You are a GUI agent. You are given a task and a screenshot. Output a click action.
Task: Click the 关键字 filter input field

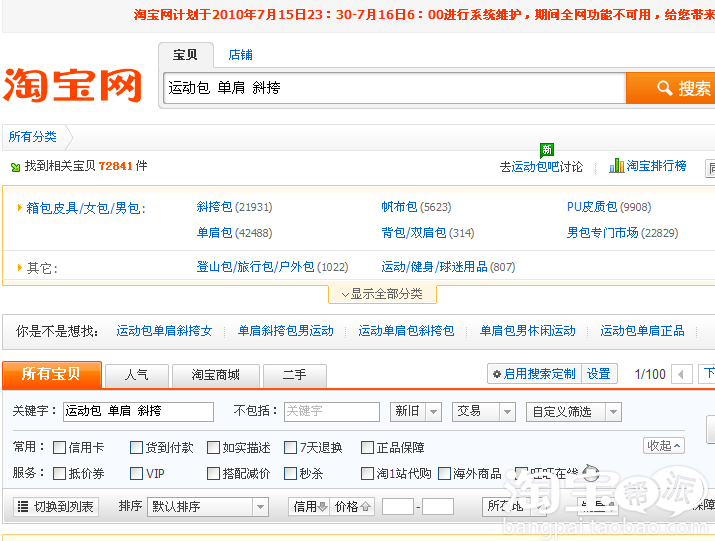(x=138, y=411)
